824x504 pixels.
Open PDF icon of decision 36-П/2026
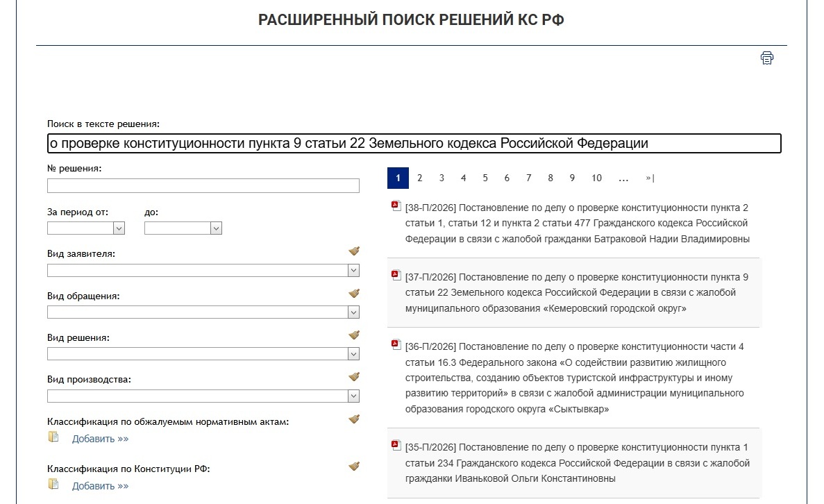tap(396, 344)
